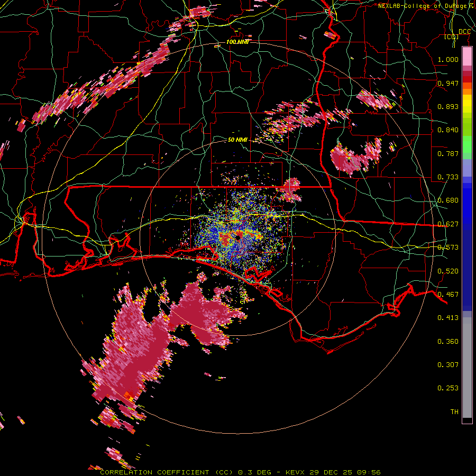Click the 0.733 scale value
This screenshot has height=476, width=476.
pyautogui.click(x=448, y=177)
